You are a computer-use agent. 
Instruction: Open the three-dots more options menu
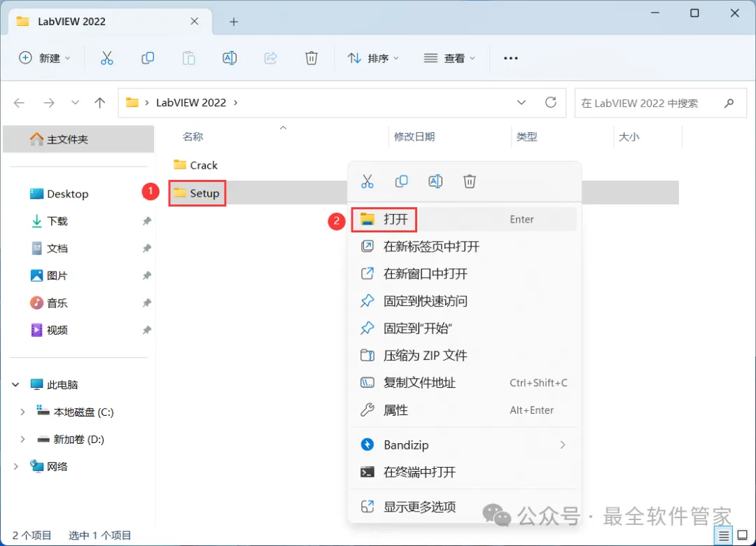pos(510,58)
